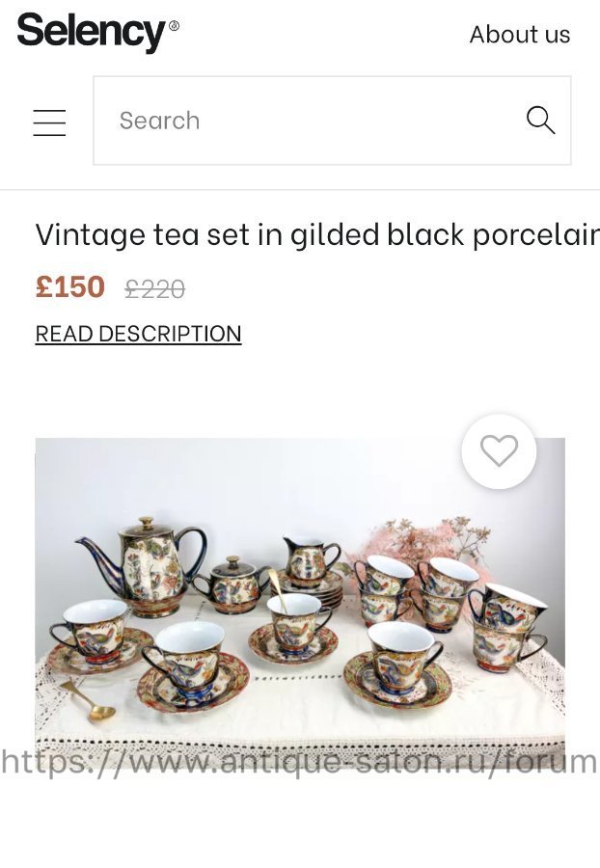The image size is (600, 868).
Task: Click the Vintage tea set product title
Action: 317,234
